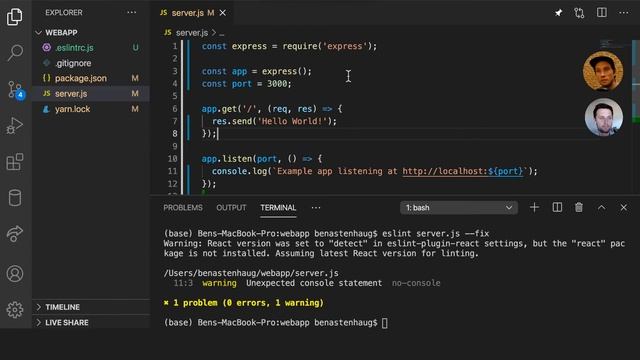Click the port value 3000 on line 4
The height and width of the screenshot is (360, 640).
tap(277, 84)
